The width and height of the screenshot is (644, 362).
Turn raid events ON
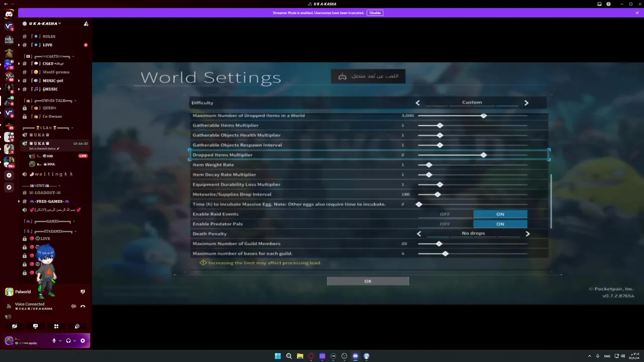click(500, 214)
